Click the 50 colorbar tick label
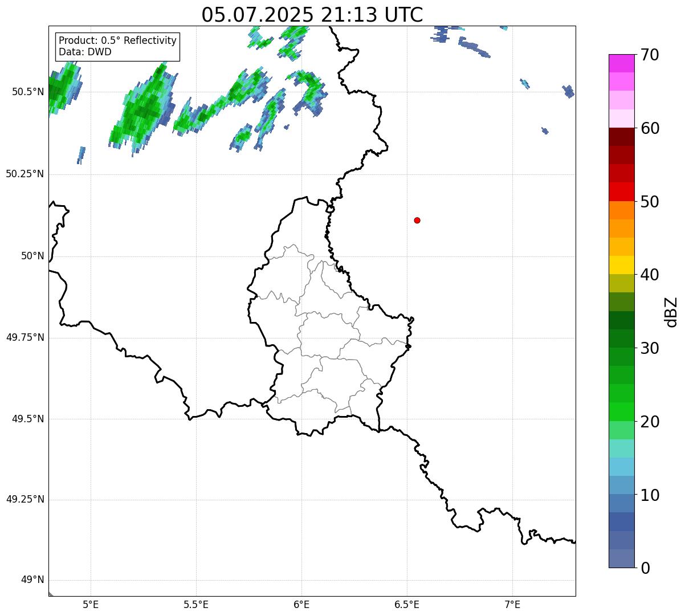The width and height of the screenshot is (685, 616). point(650,202)
